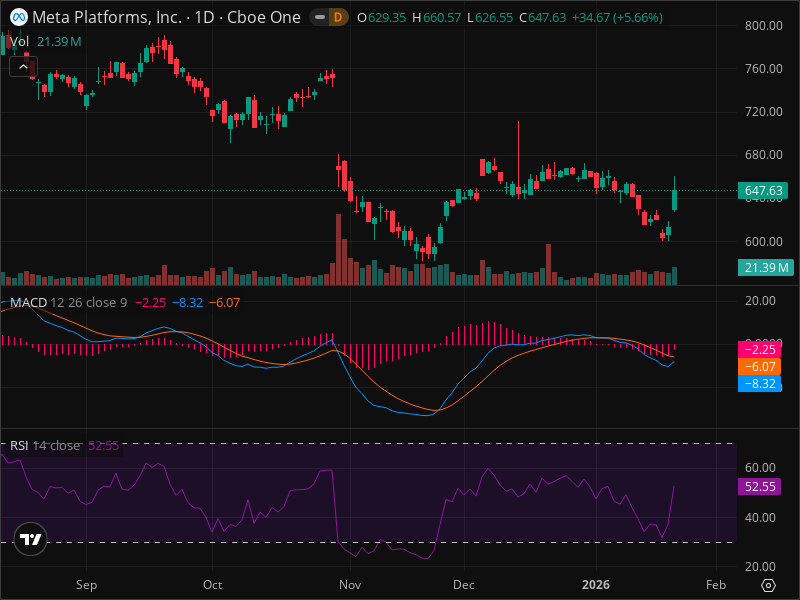This screenshot has height=600, width=800.
Task: Click the 60.00 RSI axis label
Action: point(760,467)
